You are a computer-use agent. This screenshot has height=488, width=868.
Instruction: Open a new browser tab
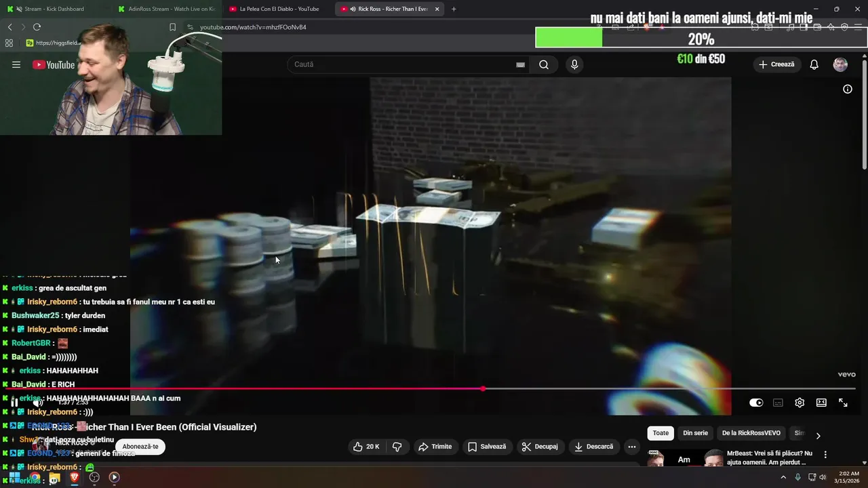454,9
